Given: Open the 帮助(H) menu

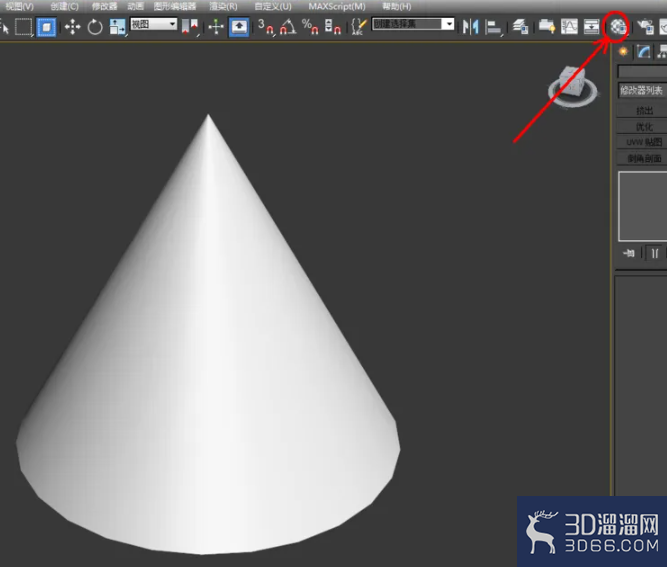Looking at the screenshot, I should [396, 6].
